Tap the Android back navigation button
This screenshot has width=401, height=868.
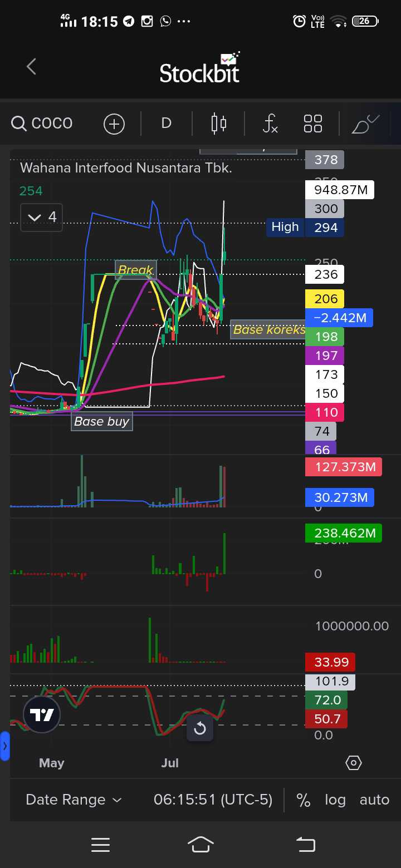[305, 845]
